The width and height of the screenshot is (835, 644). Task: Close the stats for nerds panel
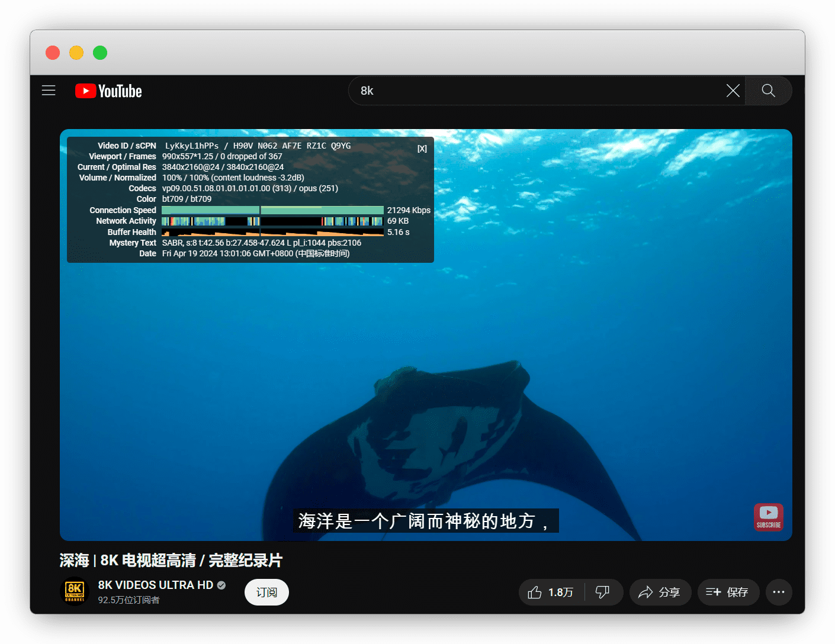point(422,149)
